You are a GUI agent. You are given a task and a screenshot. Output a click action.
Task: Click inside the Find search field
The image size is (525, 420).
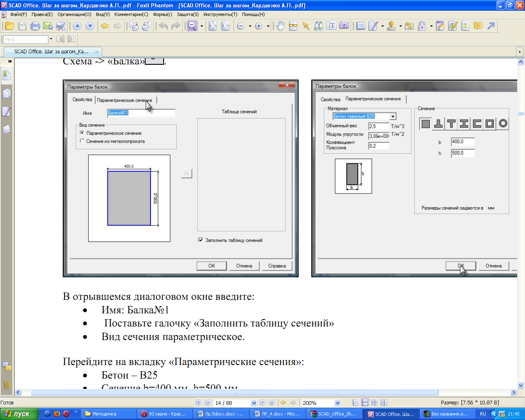coord(26,39)
